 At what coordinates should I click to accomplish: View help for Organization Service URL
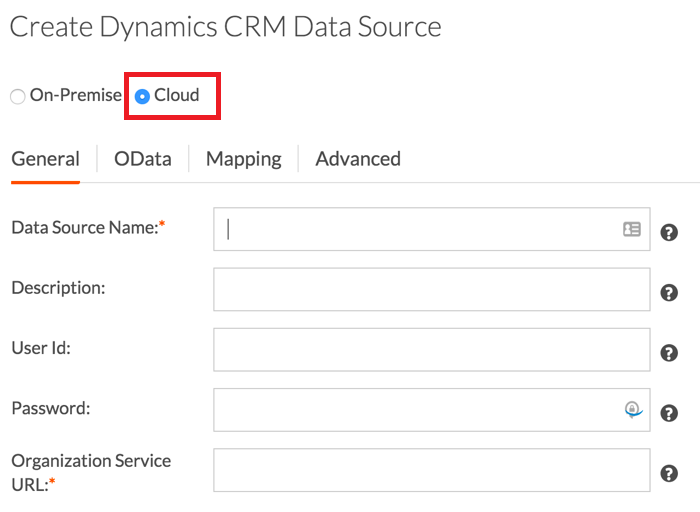[670, 474]
